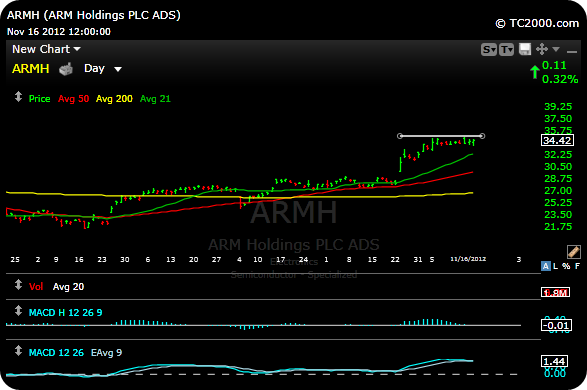This screenshot has width=587, height=390.
Task: Toggle the L logarithmic scale option
Action: coord(556,266)
